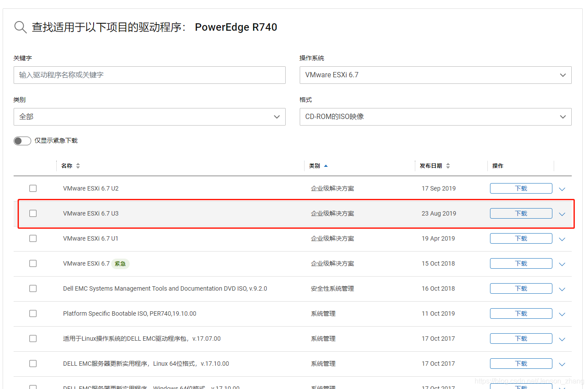Download the Linux DELL EMC驱动程序包 v.17.07.00

click(x=521, y=339)
